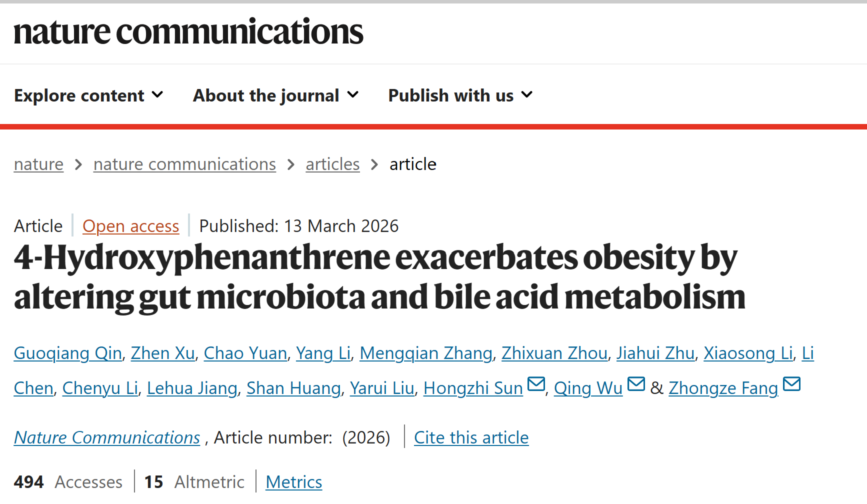Click author Lehua Jiang's name

pos(192,388)
